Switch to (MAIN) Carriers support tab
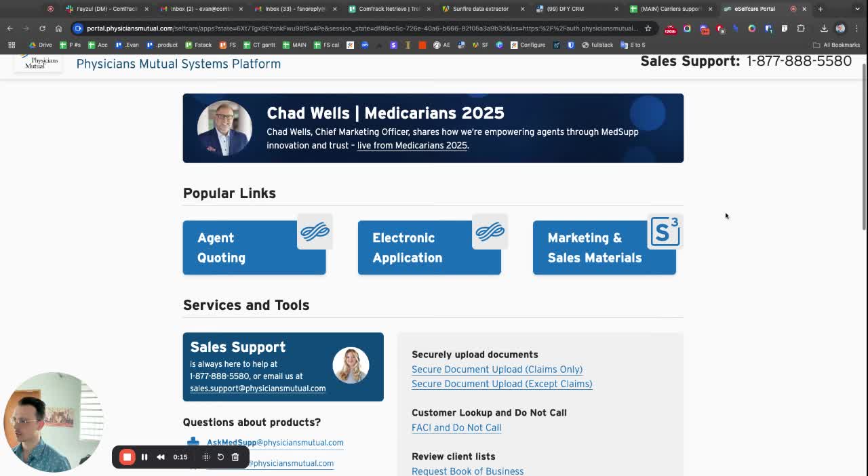 pos(670,9)
